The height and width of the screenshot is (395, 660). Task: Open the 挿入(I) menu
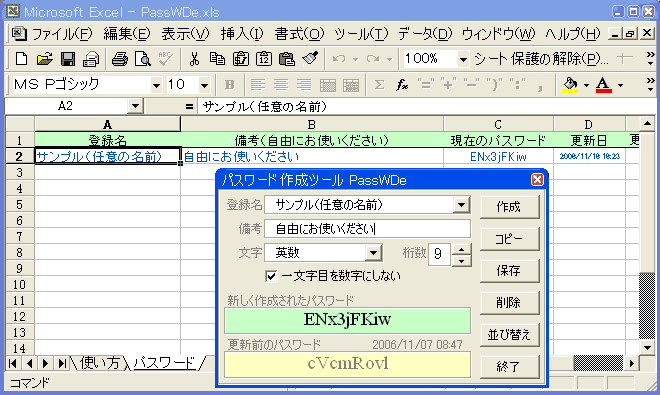pyautogui.click(x=242, y=34)
